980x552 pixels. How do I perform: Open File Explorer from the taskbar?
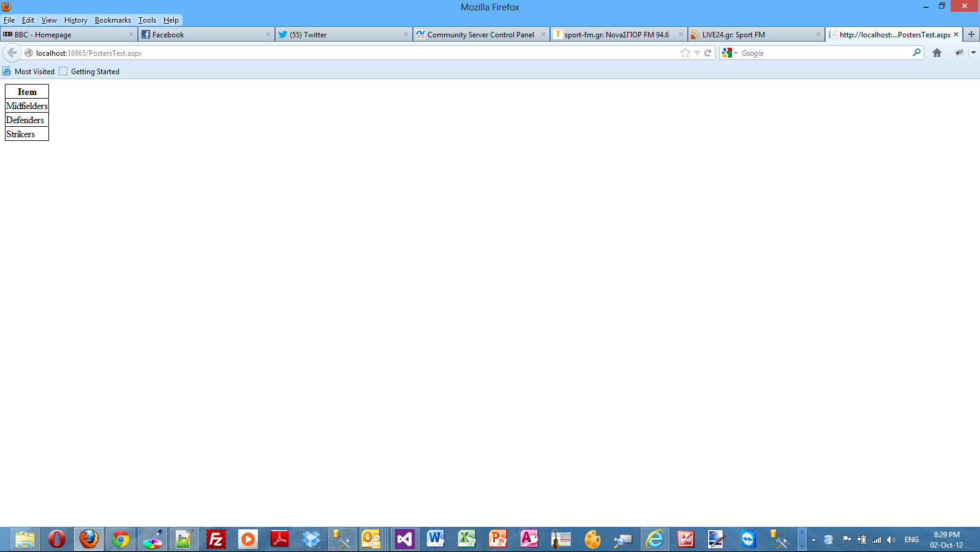pos(25,539)
